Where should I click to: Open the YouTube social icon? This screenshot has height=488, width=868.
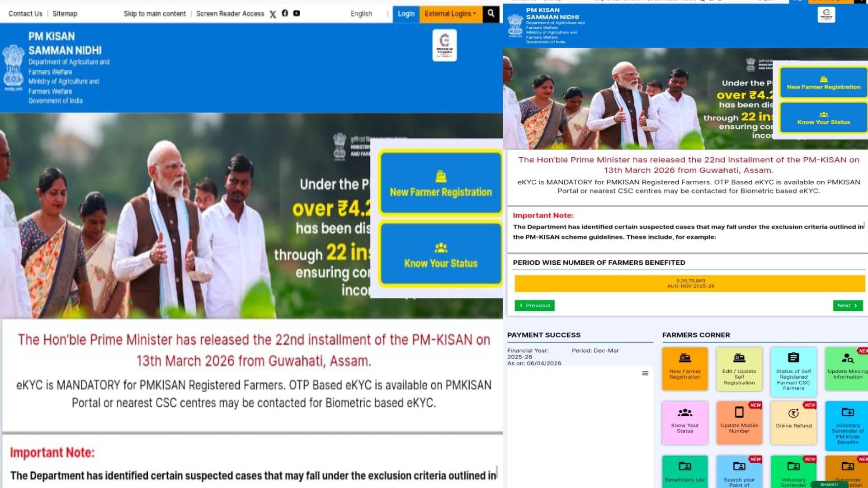pyautogui.click(x=297, y=13)
